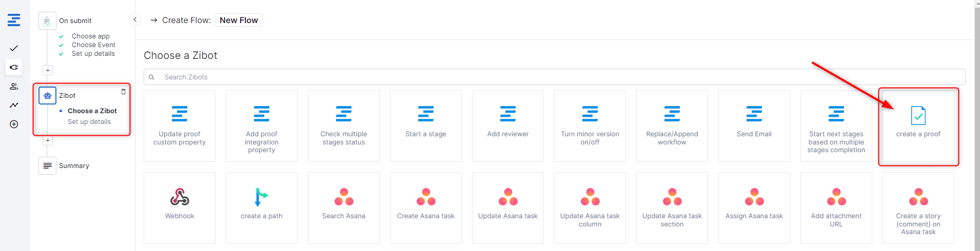This screenshot has width=980, height=251.
Task: Edit the New Flow name field
Action: (x=239, y=20)
